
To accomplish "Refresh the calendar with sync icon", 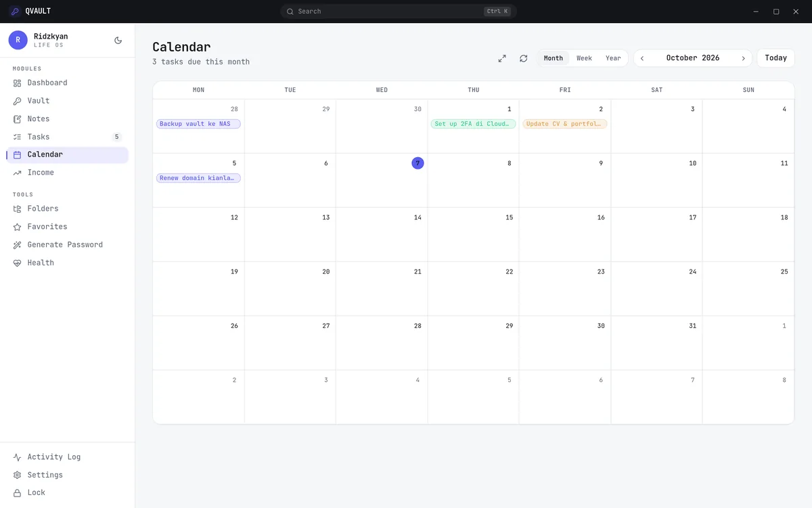I will 523,58.
